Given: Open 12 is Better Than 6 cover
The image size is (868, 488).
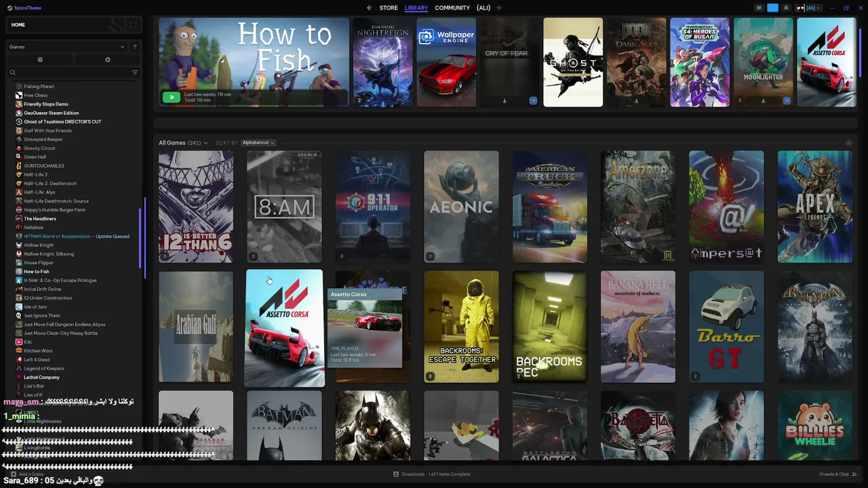Looking at the screenshot, I should 196,207.
